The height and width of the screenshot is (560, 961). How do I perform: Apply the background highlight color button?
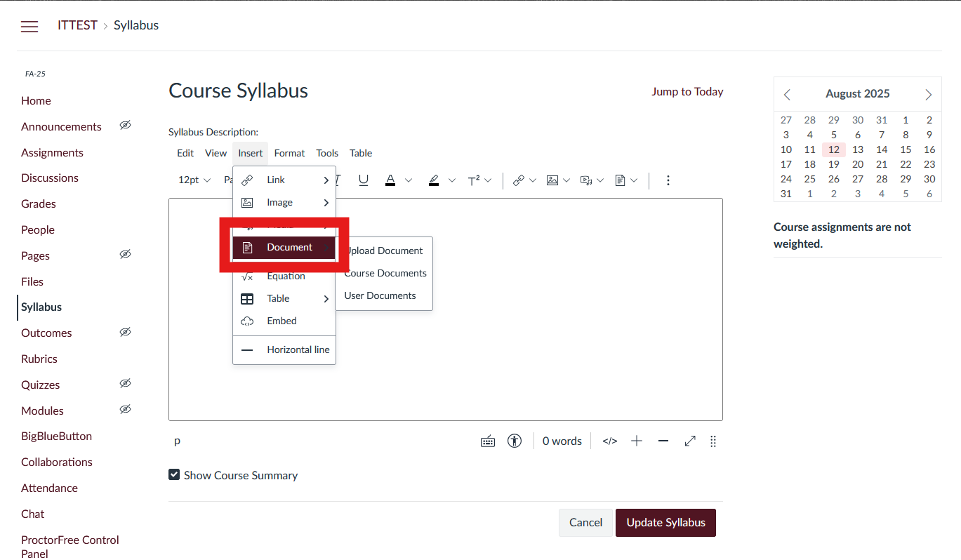pyautogui.click(x=434, y=180)
